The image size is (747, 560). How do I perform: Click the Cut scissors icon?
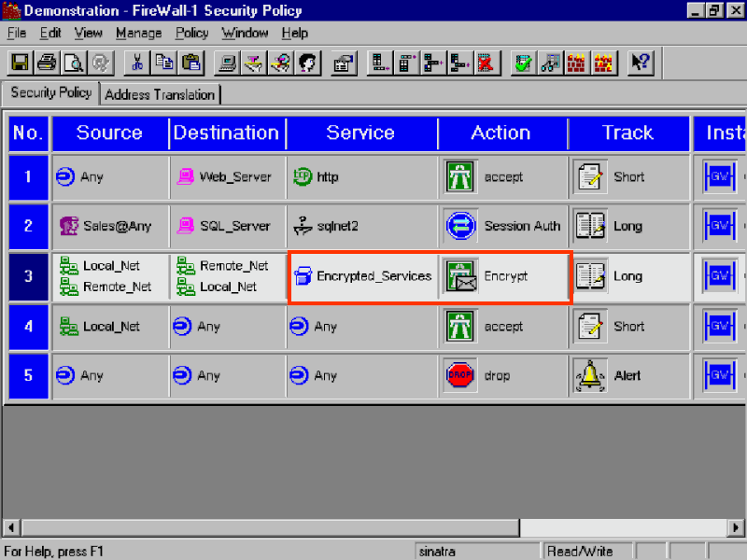pyautogui.click(x=137, y=63)
